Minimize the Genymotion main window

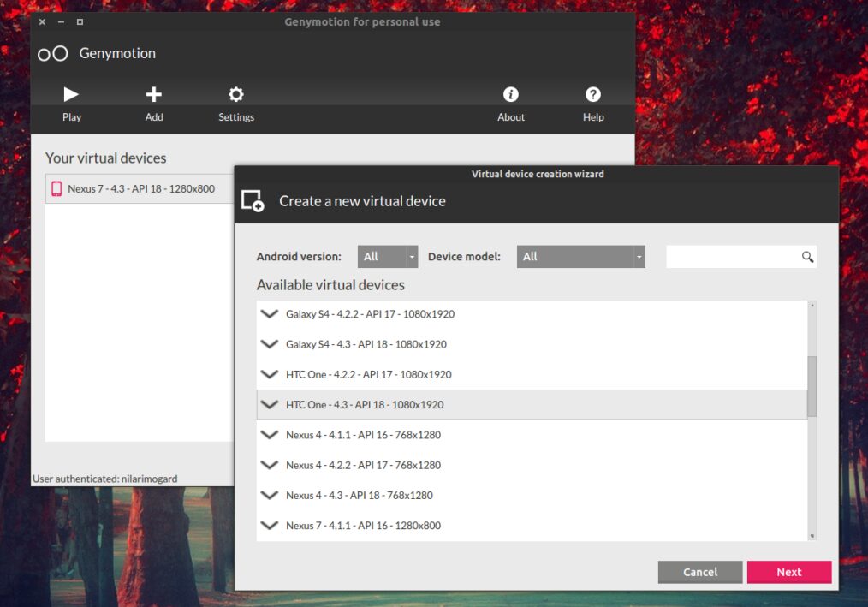tap(61, 21)
